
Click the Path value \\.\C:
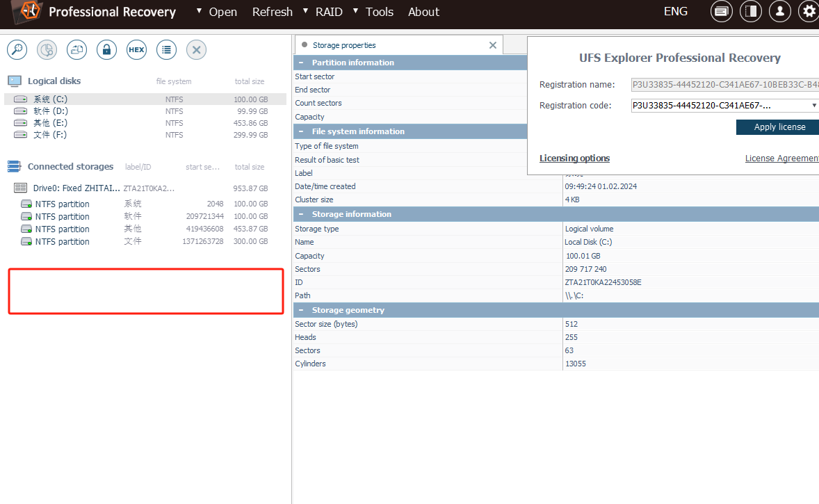coord(574,295)
